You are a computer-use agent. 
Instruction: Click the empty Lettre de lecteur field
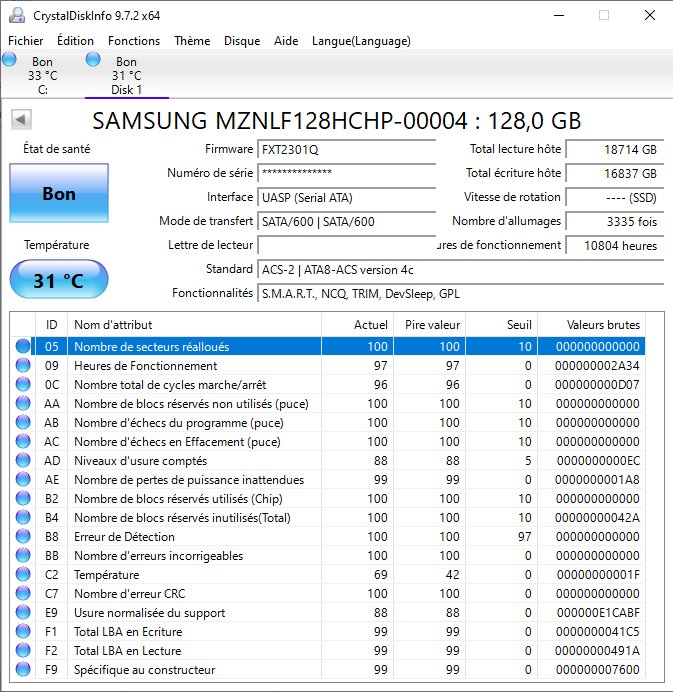click(347, 245)
